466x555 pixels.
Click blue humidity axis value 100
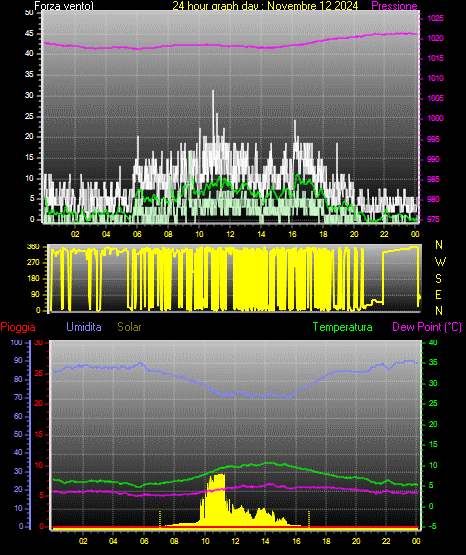coord(16,343)
